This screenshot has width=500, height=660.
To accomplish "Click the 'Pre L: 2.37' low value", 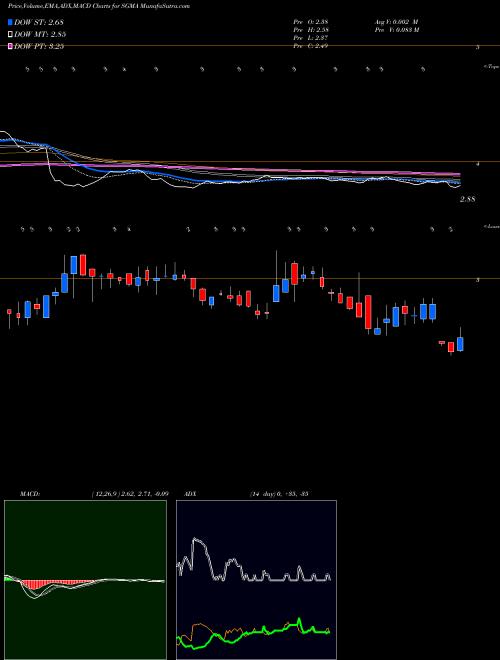I will pyautogui.click(x=311, y=38).
